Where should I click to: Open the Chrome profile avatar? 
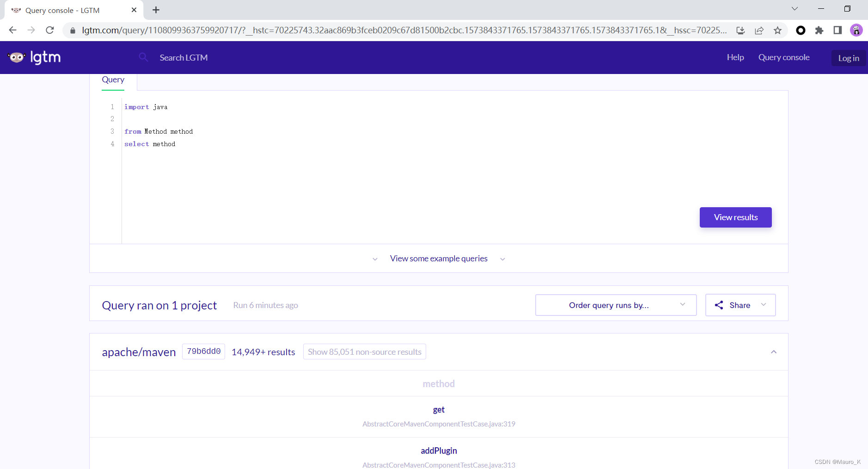coord(856,31)
